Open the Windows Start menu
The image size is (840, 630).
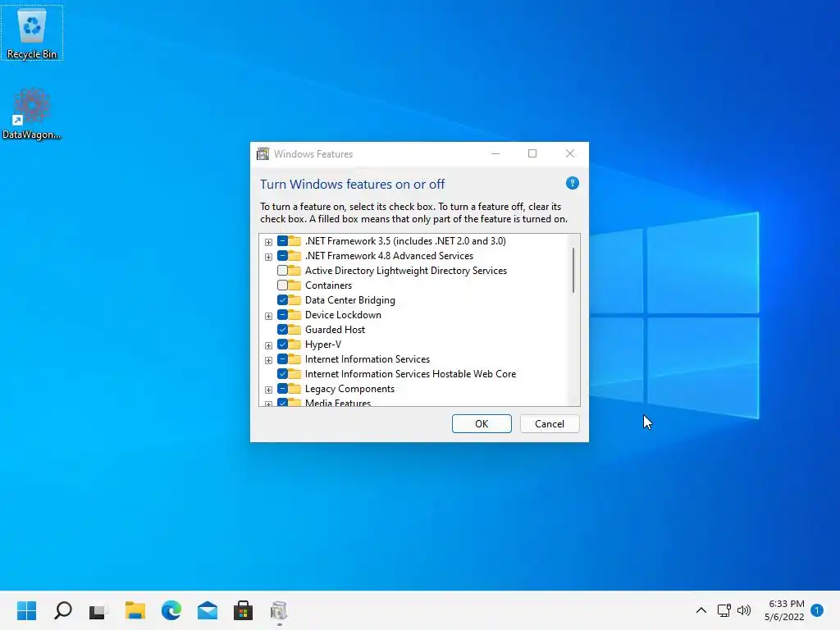(26, 610)
